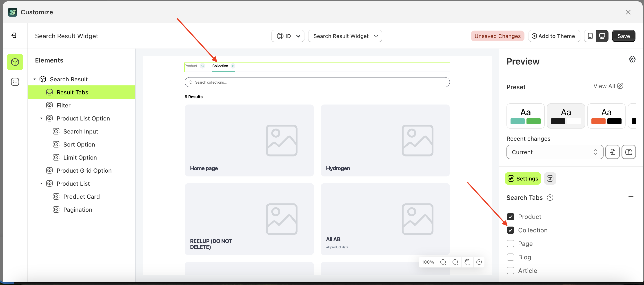Open the ID language dropdown
The image size is (644, 285).
(287, 36)
